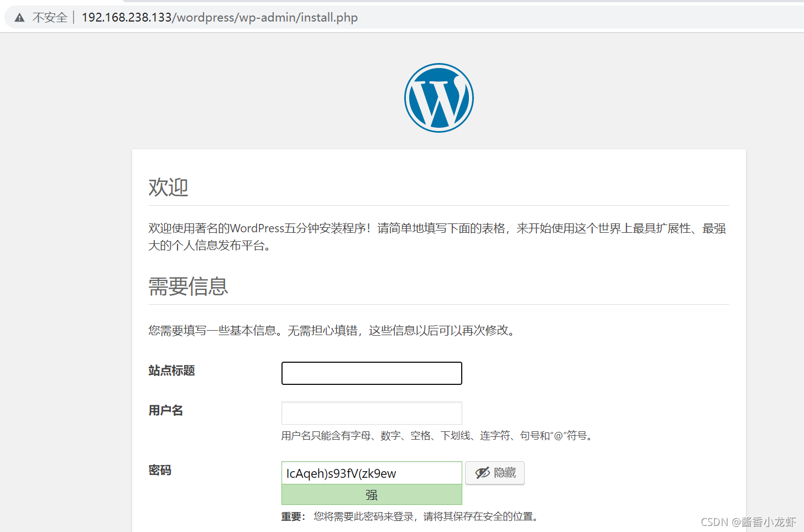Click the crossed-out eye icon beside password
804x532 pixels.
[482, 473]
